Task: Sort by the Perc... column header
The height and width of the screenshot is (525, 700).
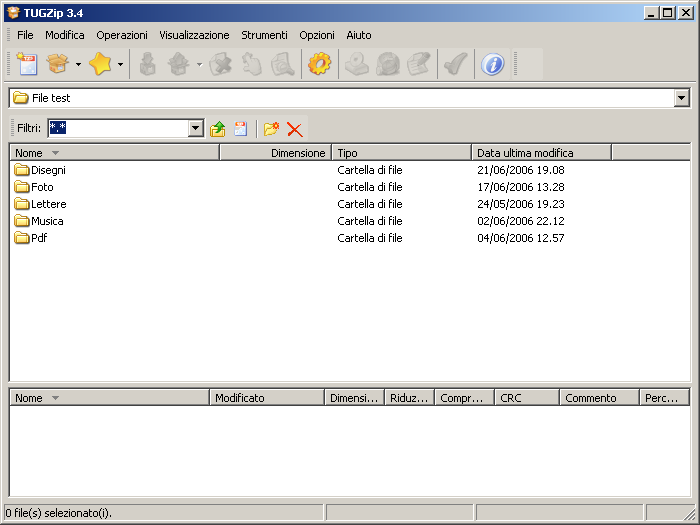Action: [665, 398]
